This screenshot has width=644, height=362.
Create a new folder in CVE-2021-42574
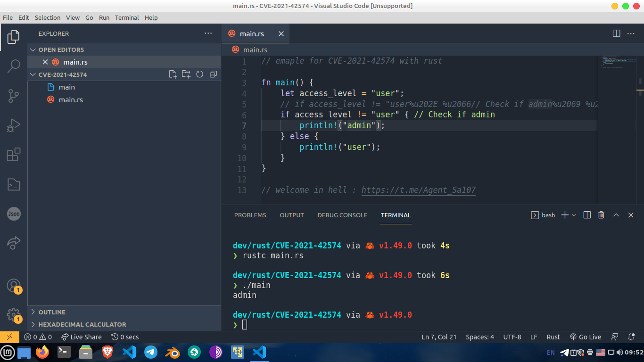tap(186, 74)
